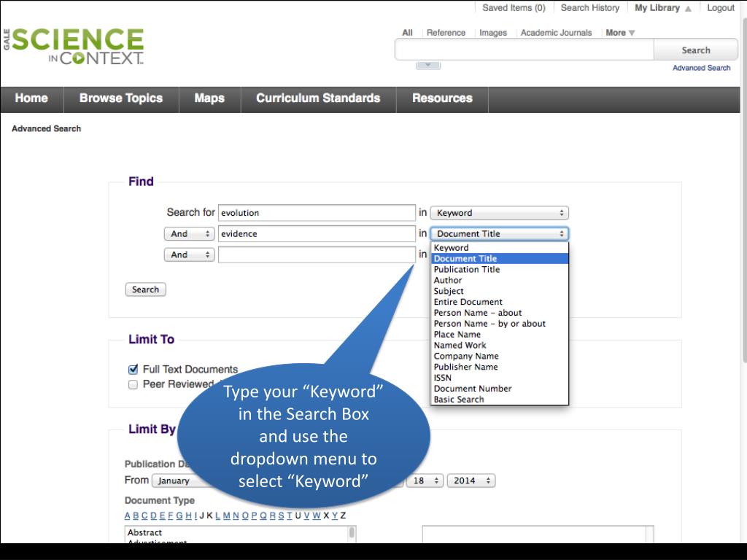Choose Publication Title in the dropdown list
The height and width of the screenshot is (560, 747).
499,270
